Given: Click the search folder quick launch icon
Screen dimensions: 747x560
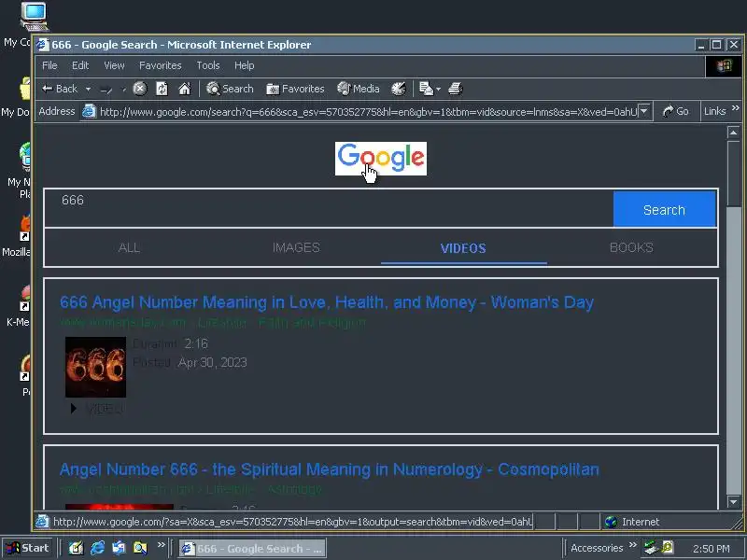Looking at the screenshot, I should 140,548.
